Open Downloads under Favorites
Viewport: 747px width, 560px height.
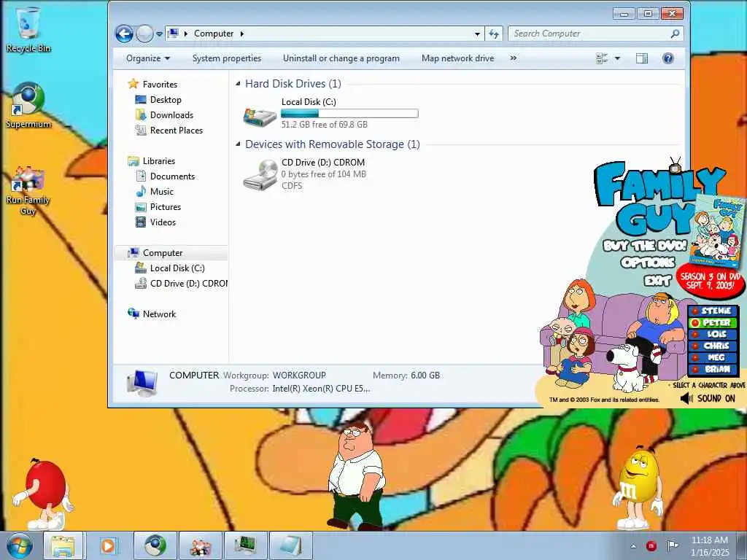tap(171, 114)
